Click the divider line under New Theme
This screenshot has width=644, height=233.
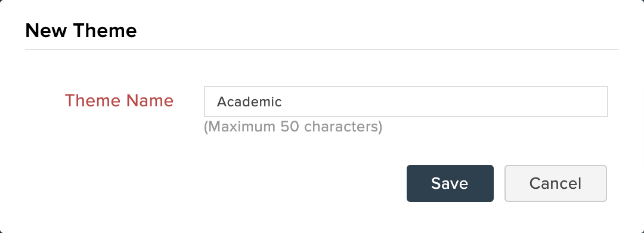click(321, 50)
